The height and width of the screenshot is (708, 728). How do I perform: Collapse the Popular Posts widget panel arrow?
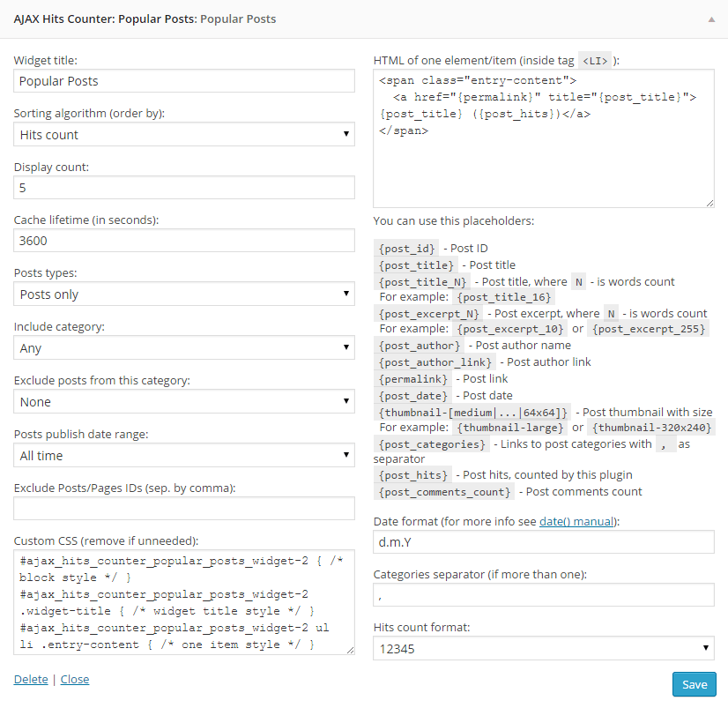pyautogui.click(x=711, y=19)
